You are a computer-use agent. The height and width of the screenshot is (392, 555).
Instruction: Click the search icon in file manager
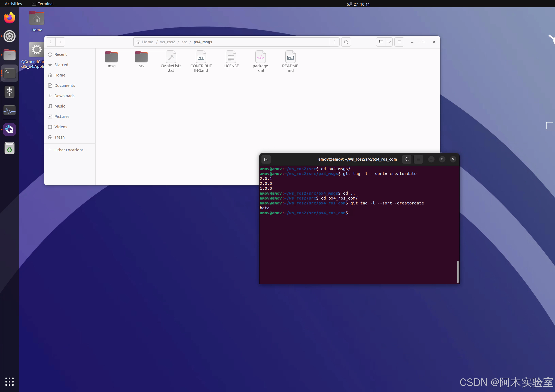346,42
